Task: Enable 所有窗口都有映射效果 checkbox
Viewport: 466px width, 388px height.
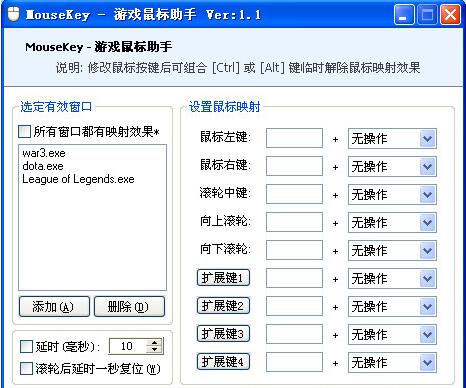Action: pyautogui.click(x=24, y=131)
